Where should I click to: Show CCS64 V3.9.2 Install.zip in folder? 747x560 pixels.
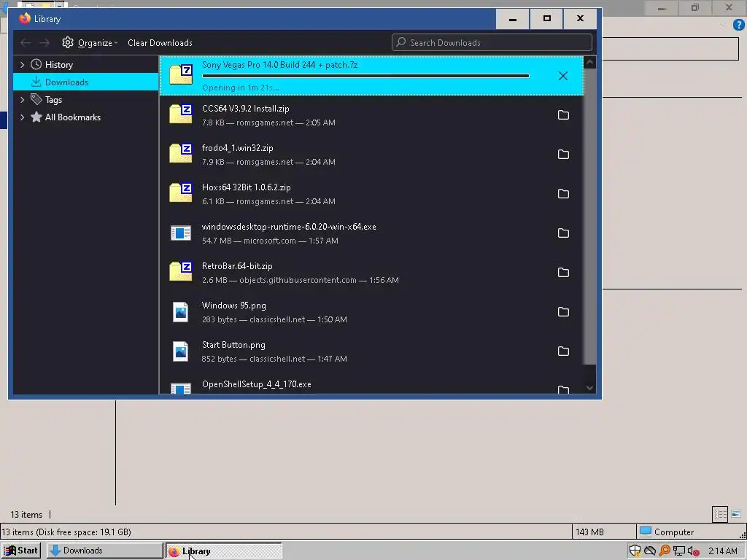coord(563,114)
